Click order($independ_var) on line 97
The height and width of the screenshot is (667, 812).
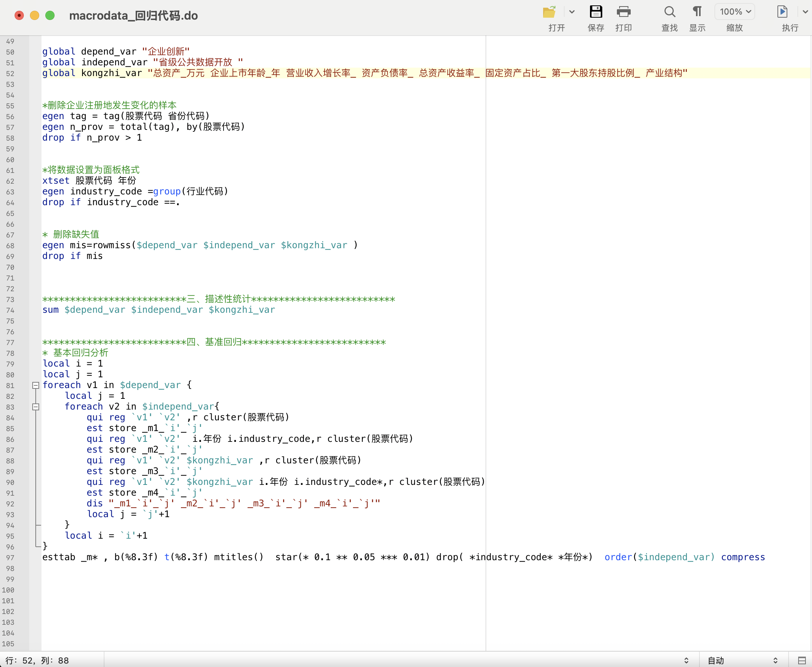[x=660, y=557]
